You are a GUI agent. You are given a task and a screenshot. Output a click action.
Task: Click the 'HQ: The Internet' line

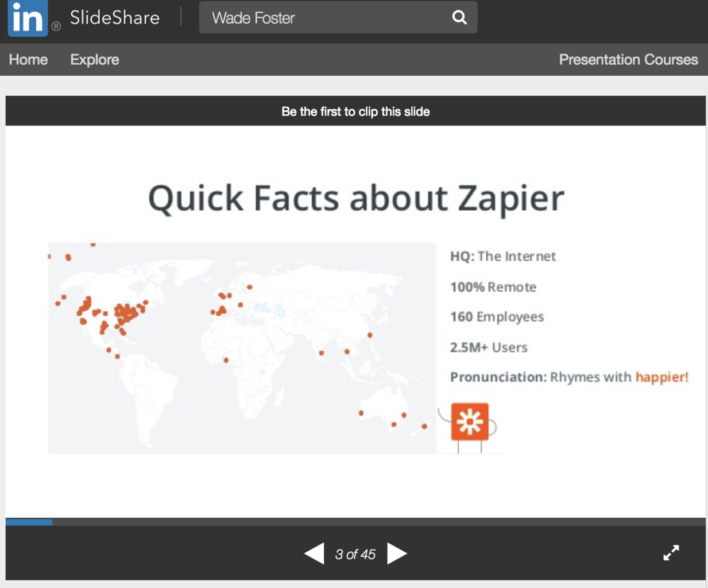[x=503, y=257]
